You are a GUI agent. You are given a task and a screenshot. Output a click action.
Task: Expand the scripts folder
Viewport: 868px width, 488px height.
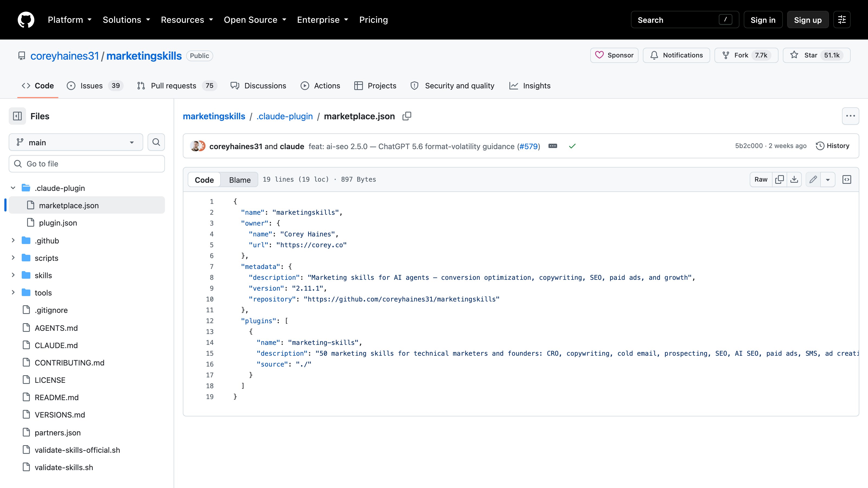13,258
